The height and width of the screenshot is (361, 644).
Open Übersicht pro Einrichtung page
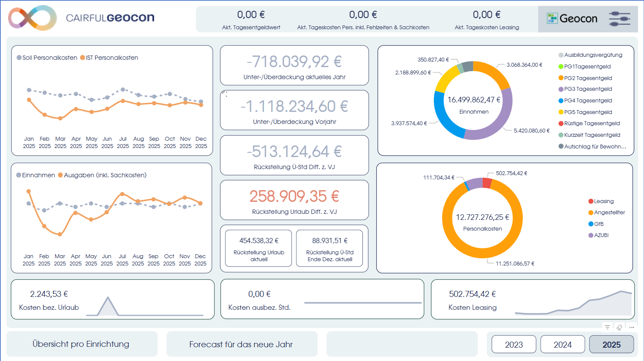click(81, 344)
